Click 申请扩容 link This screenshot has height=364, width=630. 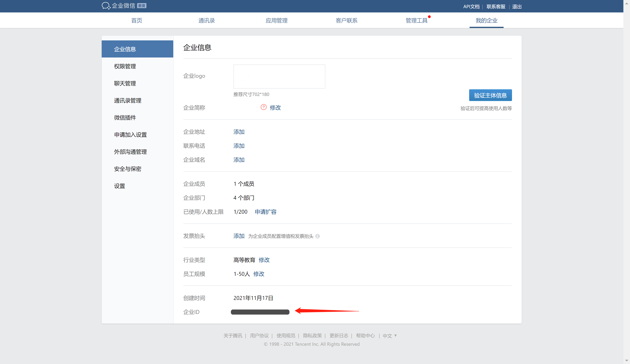265,212
